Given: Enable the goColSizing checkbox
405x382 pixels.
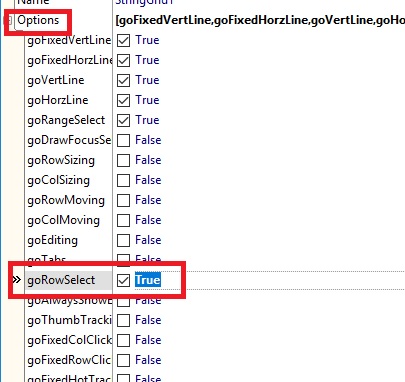Looking at the screenshot, I should 123,181.
